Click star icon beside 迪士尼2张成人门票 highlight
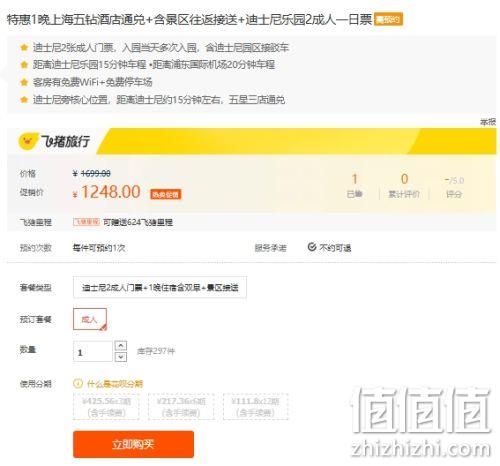500x466 pixels. point(24,47)
